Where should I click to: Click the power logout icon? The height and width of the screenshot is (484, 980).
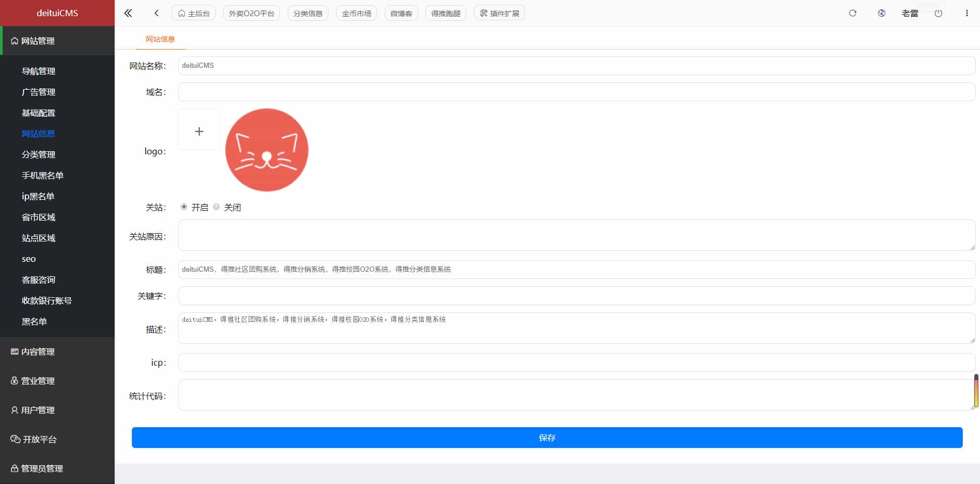click(x=938, y=13)
